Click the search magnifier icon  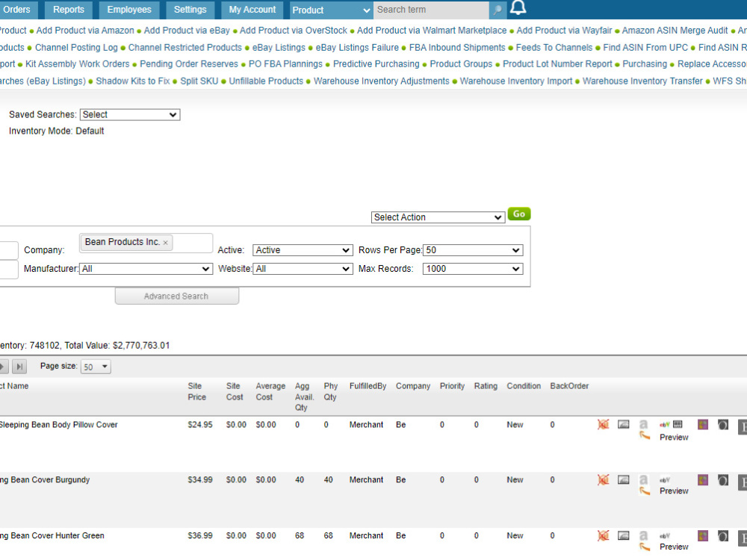[x=498, y=10]
